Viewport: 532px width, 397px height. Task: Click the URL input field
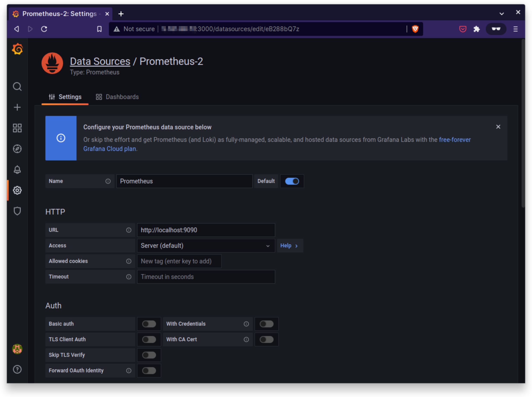tap(206, 230)
